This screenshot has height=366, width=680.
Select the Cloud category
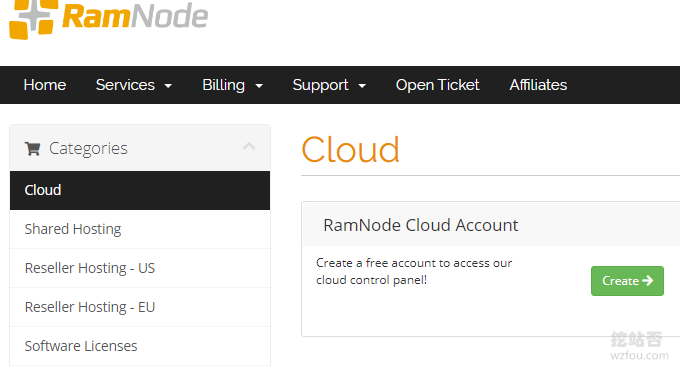pos(140,190)
